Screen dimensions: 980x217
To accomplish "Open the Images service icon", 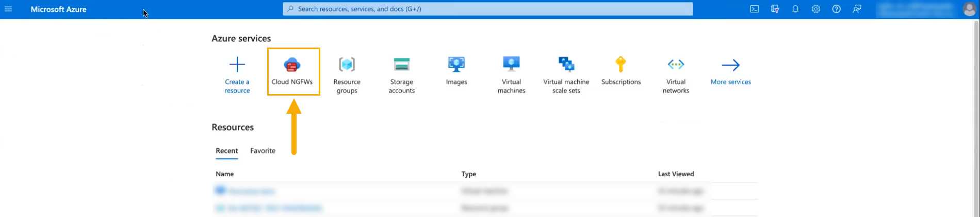I will click(x=456, y=65).
